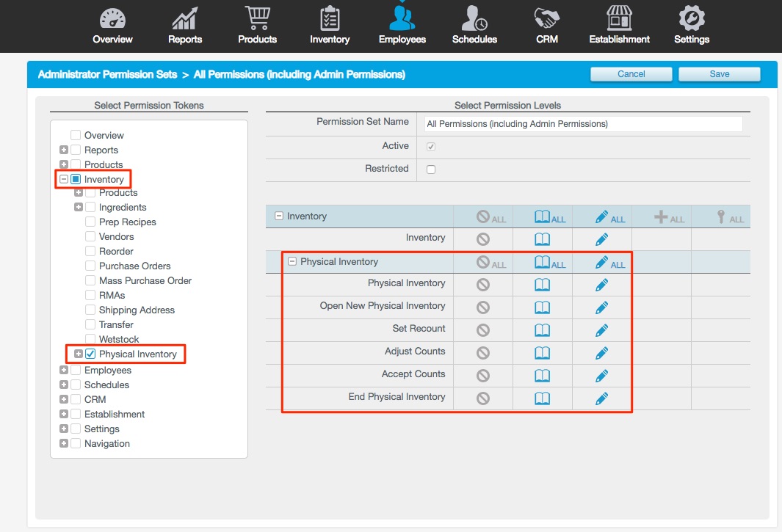Click the book read icon for Adjust Counts
782x532 pixels.
pyautogui.click(x=542, y=352)
